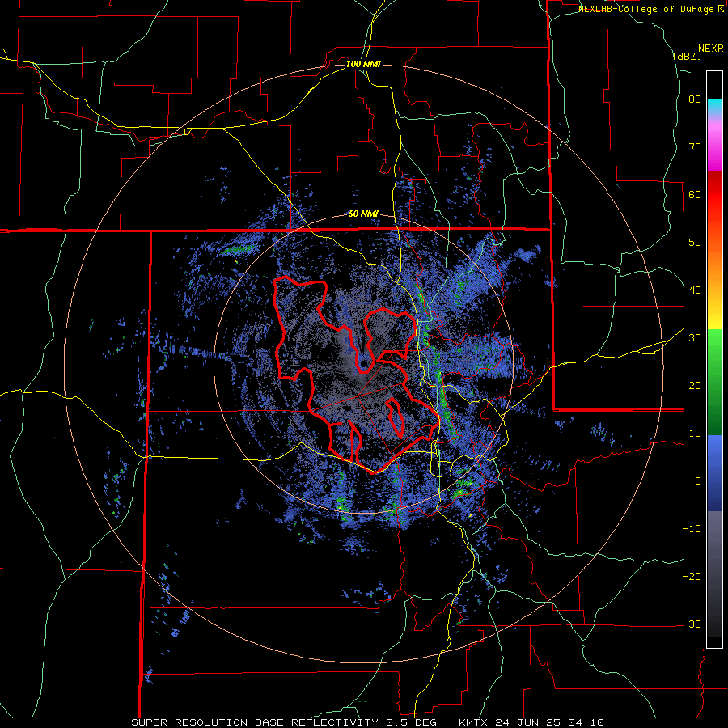Click the KMTX radar site center dot
This screenshot has width=728, height=728.
coord(363,362)
